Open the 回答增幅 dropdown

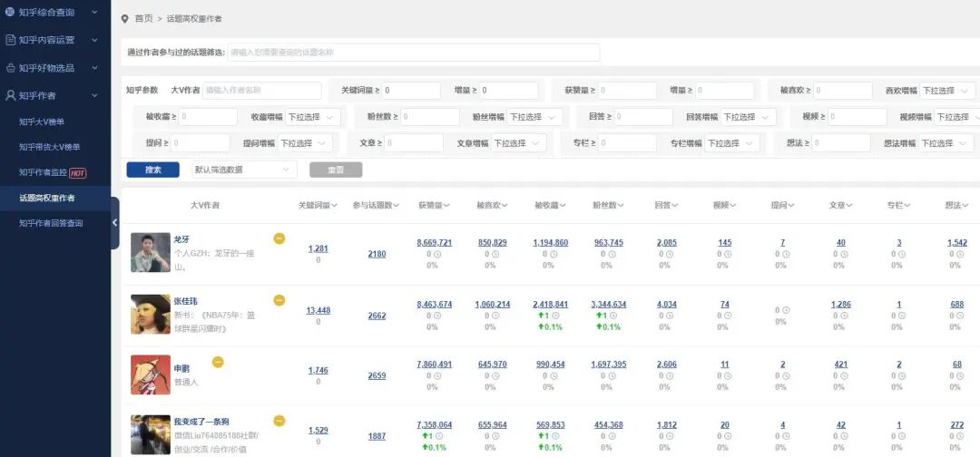[748, 117]
